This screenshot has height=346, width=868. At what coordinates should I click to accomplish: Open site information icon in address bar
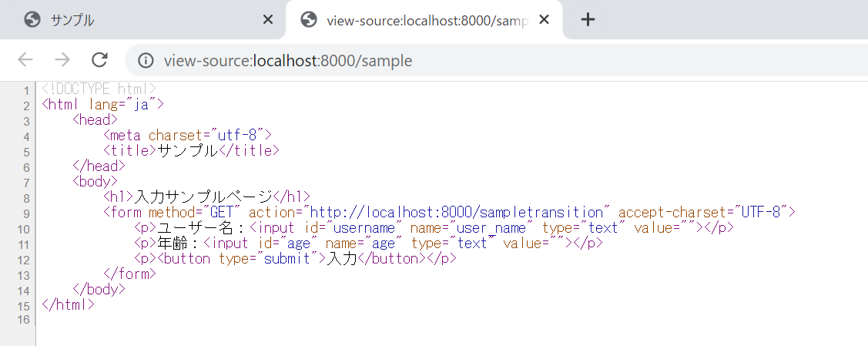click(146, 60)
